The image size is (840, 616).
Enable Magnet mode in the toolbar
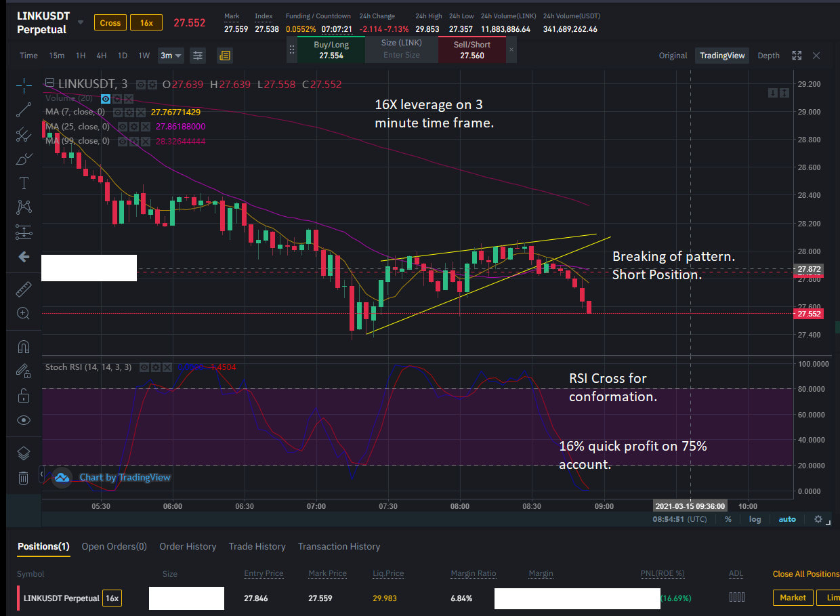23,346
